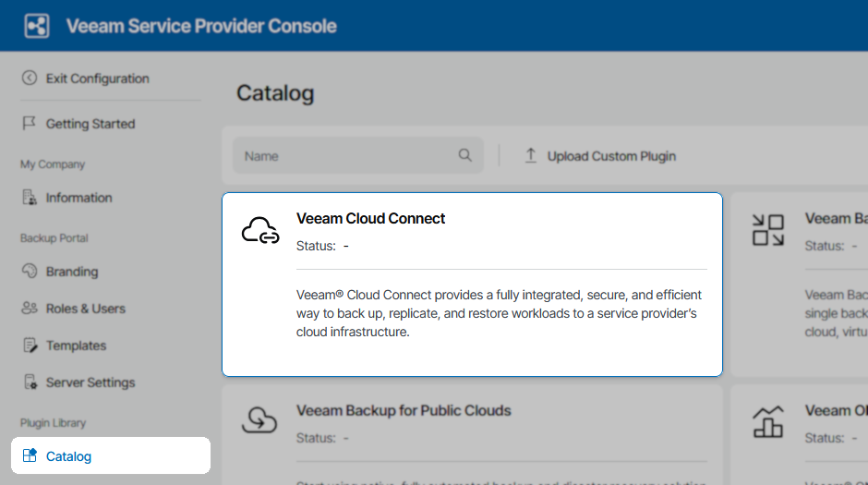
Task: Click the Getting Started flag icon
Action: click(x=29, y=124)
